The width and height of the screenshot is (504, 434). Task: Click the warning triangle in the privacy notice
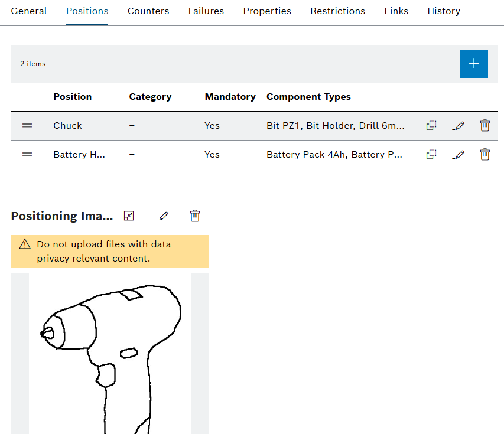pyautogui.click(x=25, y=244)
